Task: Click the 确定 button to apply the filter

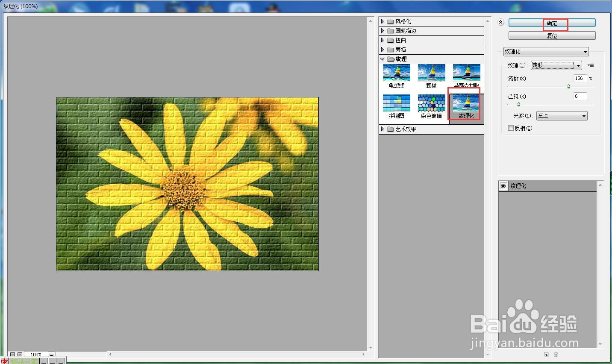Action: click(x=552, y=23)
